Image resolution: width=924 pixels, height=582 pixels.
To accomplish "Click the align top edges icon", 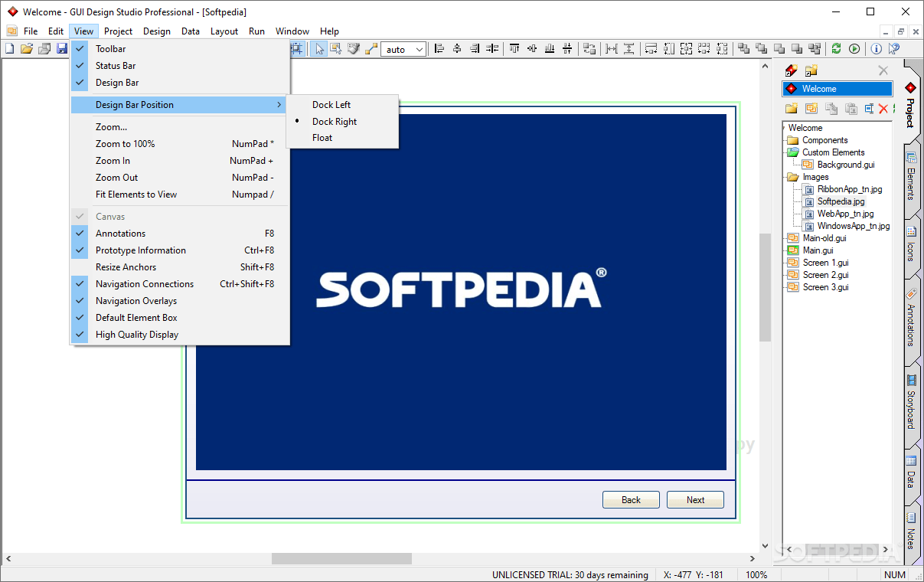I will pos(514,49).
